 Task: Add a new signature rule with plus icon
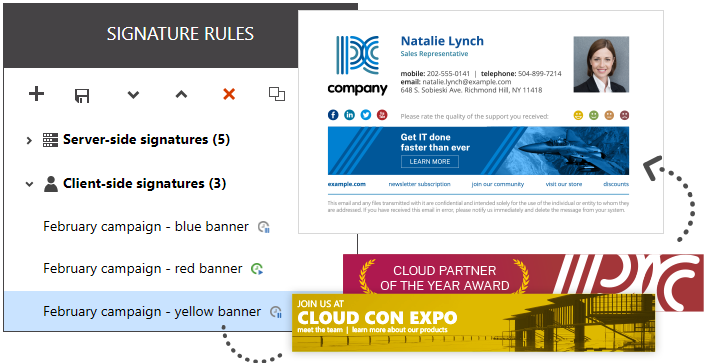pyautogui.click(x=36, y=94)
